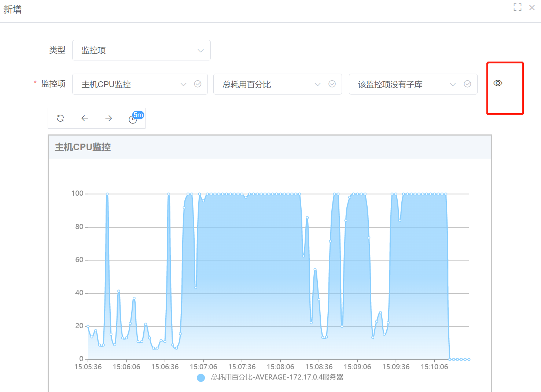Go to next time range arrow
Screen dimensions: 541x392
tap(108, 118)
